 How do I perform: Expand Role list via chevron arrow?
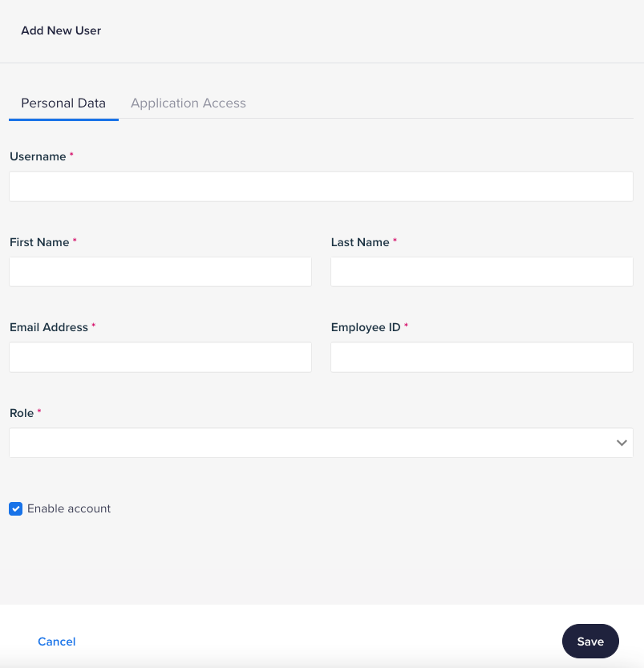(622, 443)
